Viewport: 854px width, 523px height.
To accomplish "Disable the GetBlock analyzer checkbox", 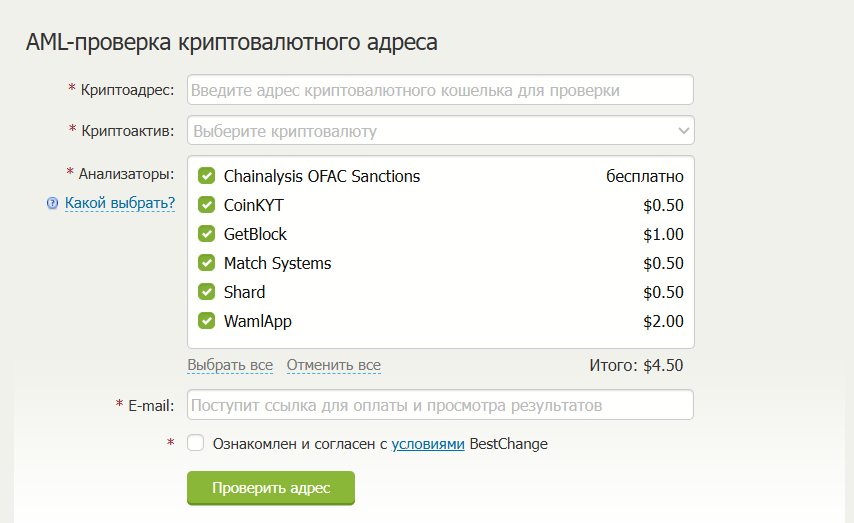I will pyautogui.click(x=207, y=234).
